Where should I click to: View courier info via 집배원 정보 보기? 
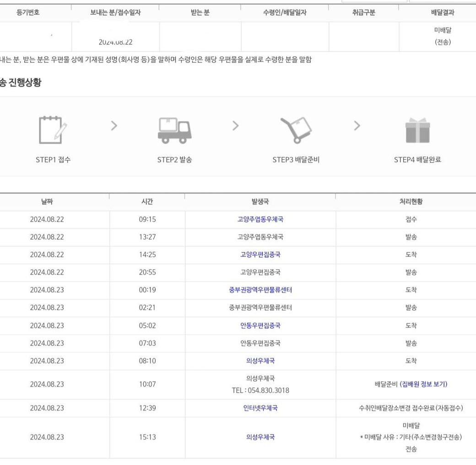click(x=423, y=384)
